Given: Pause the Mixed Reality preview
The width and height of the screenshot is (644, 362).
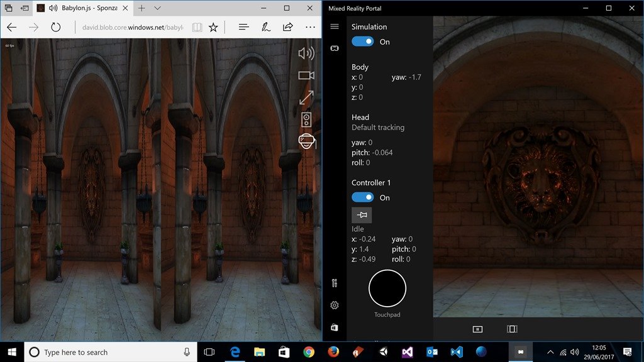Looking at the screenshot, I should tap(478, 329).
